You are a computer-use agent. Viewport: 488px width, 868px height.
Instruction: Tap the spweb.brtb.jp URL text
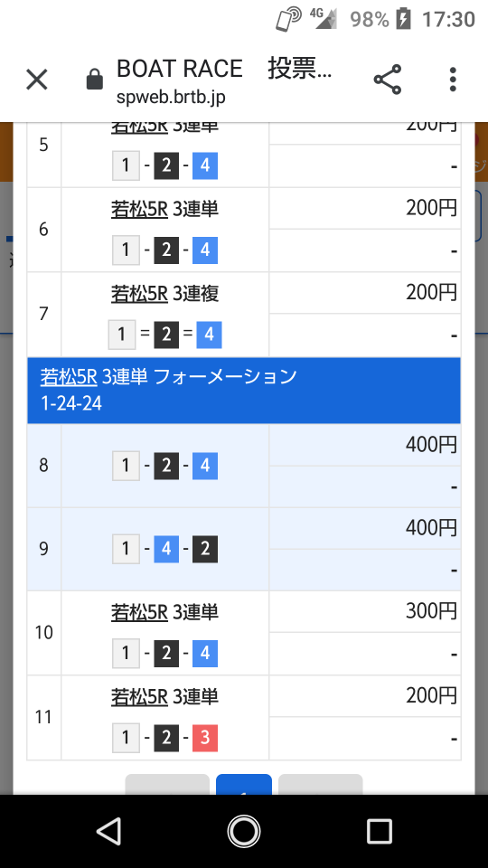click(x=171, y=98)
